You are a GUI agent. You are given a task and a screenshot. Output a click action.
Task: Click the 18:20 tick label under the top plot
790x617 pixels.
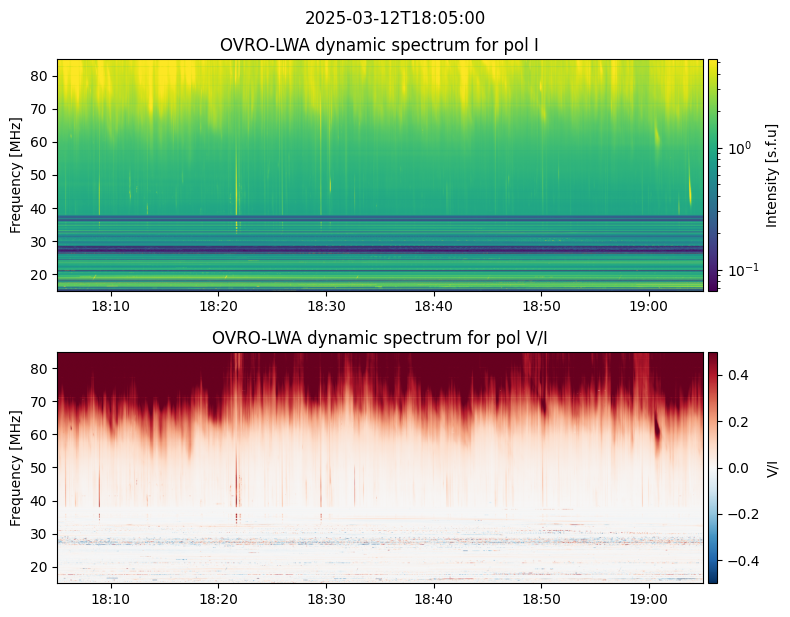[x=218, y=306]
